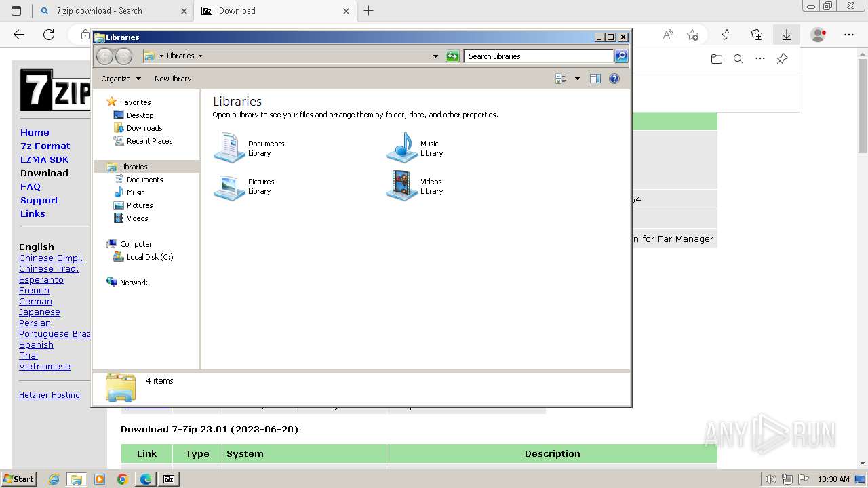The width and height of the screenshot is (868, 488).
Task: Click the change view icon
Action: click(561, 79)
